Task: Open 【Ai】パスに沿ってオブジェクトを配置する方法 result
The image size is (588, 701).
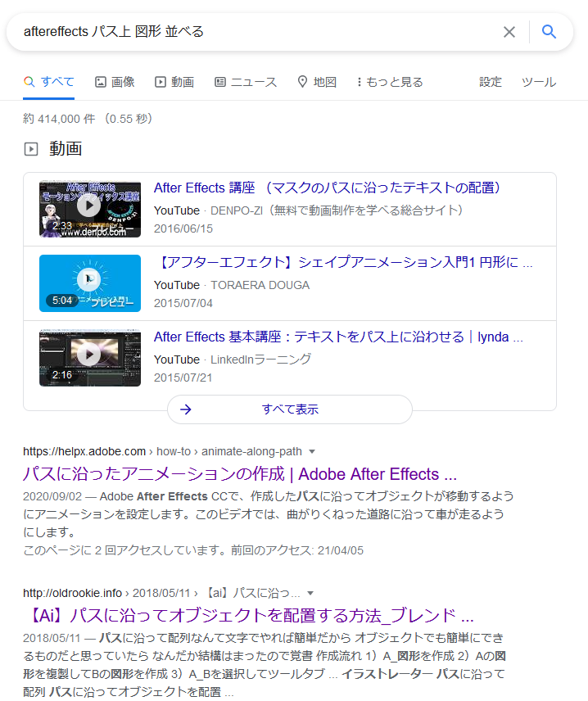Action: click(x=248, y=616)
